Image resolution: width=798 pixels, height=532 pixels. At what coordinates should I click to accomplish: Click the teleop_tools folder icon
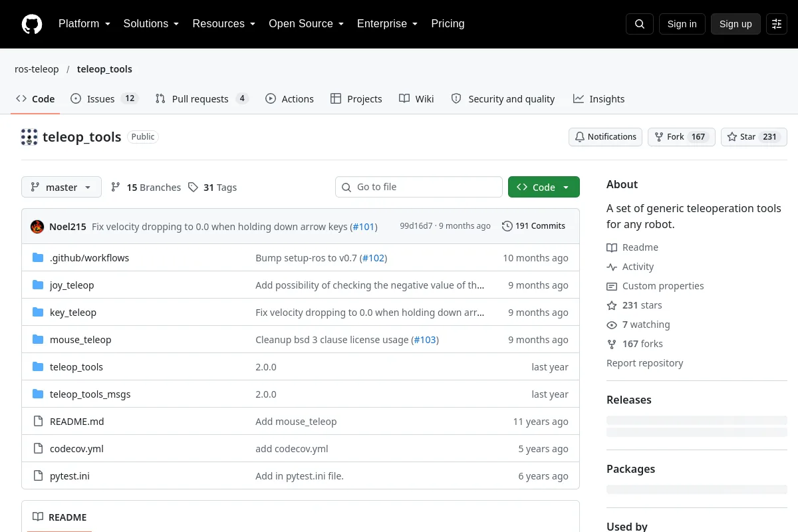[x=38, y=366]
